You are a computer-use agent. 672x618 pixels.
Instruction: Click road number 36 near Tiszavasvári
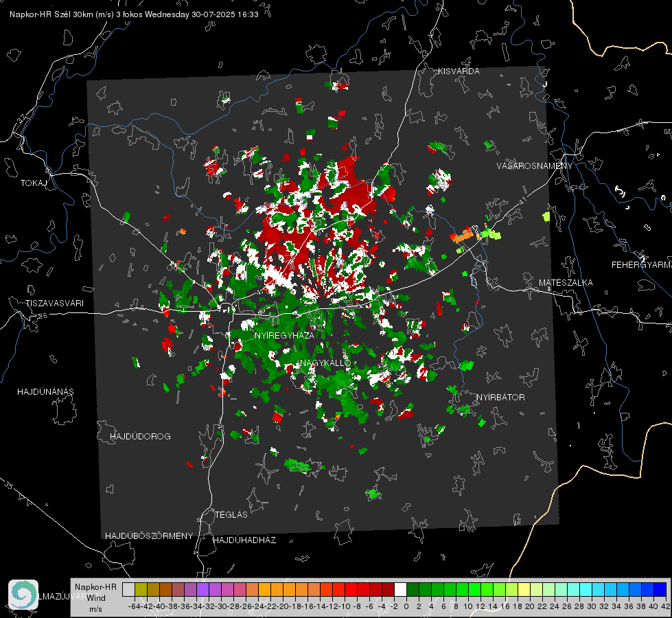pyautogui.click(x=43, y=316)
